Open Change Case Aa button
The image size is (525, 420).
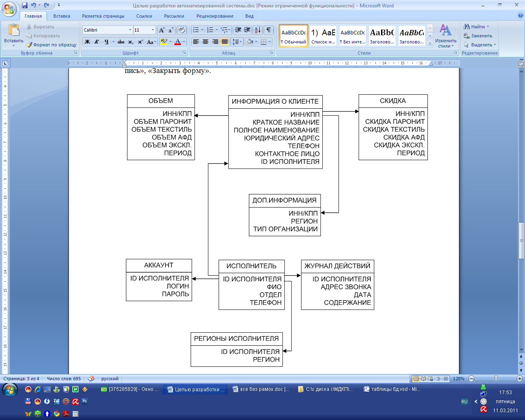(151, 42)
